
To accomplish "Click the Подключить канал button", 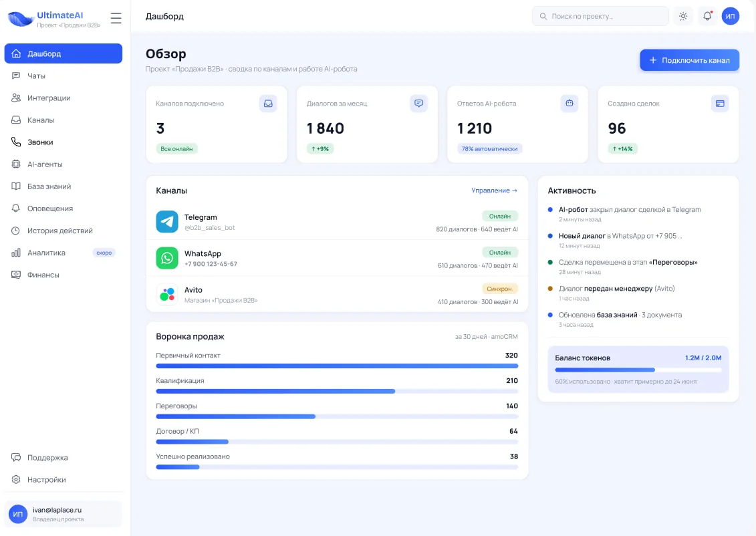I will point(689,60).
